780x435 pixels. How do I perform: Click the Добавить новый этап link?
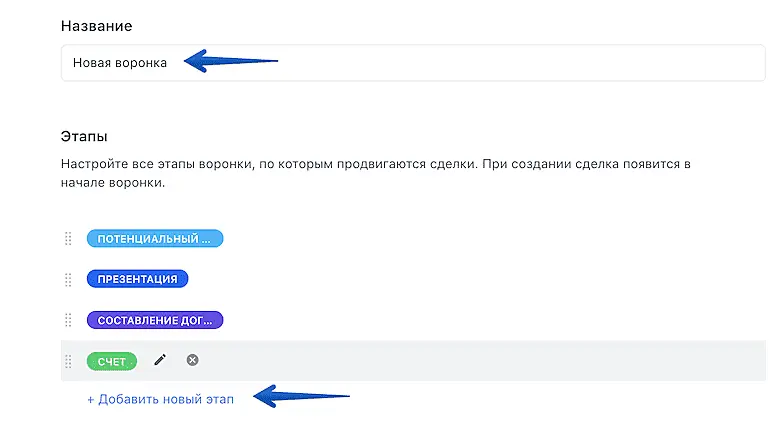click(x=164, y=400)
